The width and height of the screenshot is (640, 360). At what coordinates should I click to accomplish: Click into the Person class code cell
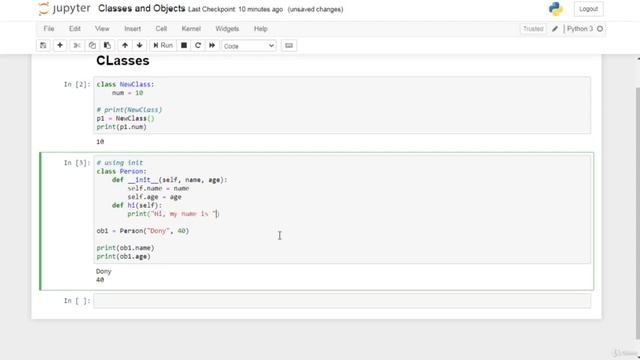tap(342, 209)
